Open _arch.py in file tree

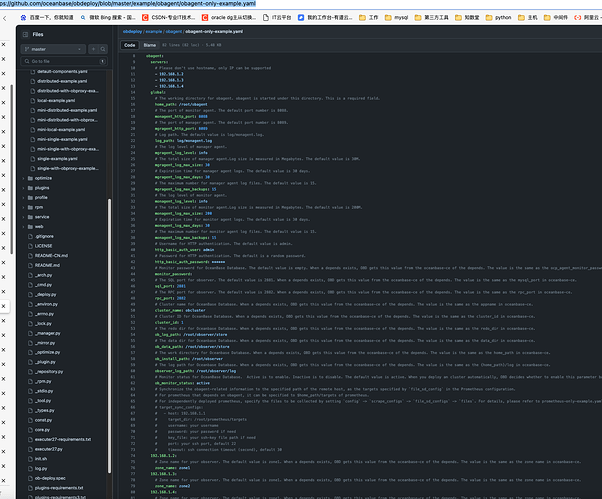tap(43, 275)
